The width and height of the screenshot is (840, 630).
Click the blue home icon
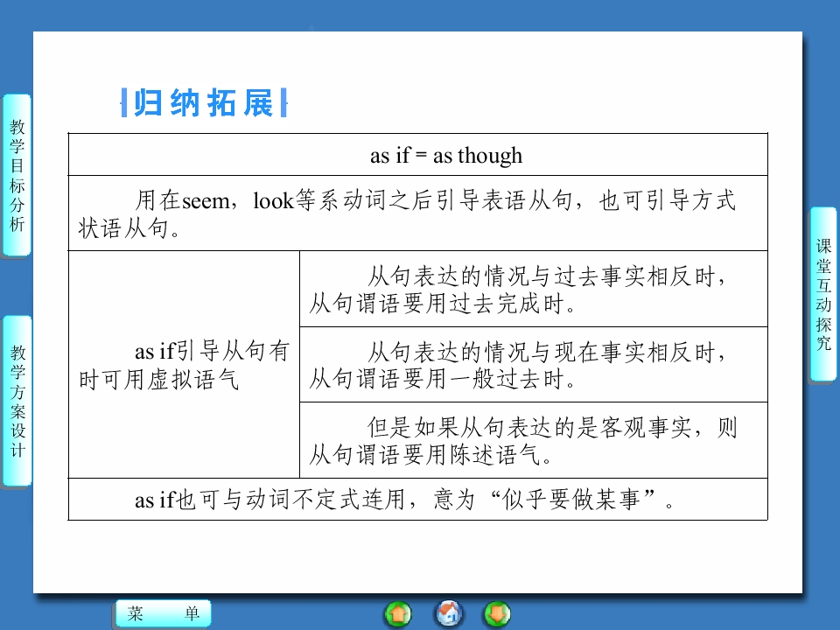(448, 613)
